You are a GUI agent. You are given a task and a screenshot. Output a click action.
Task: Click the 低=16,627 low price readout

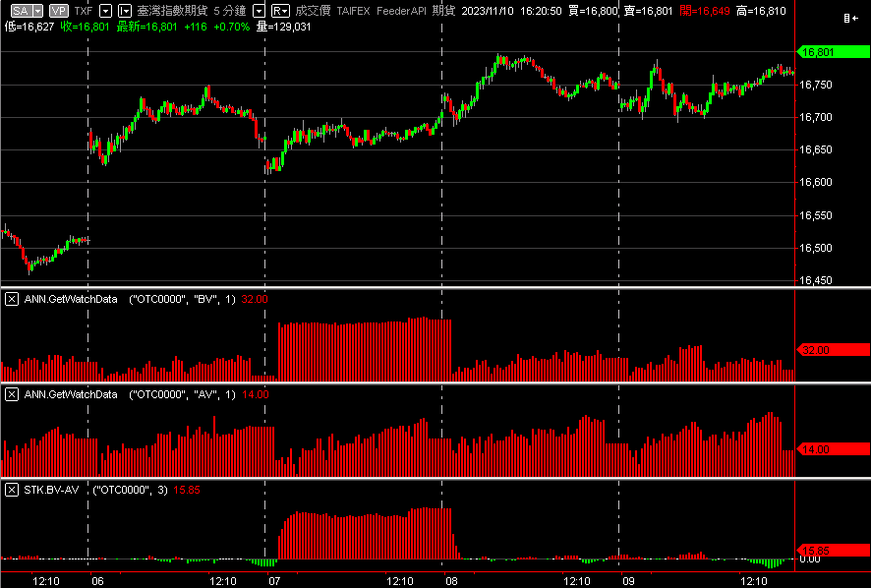pyautogui.click(x=29, y=27)
